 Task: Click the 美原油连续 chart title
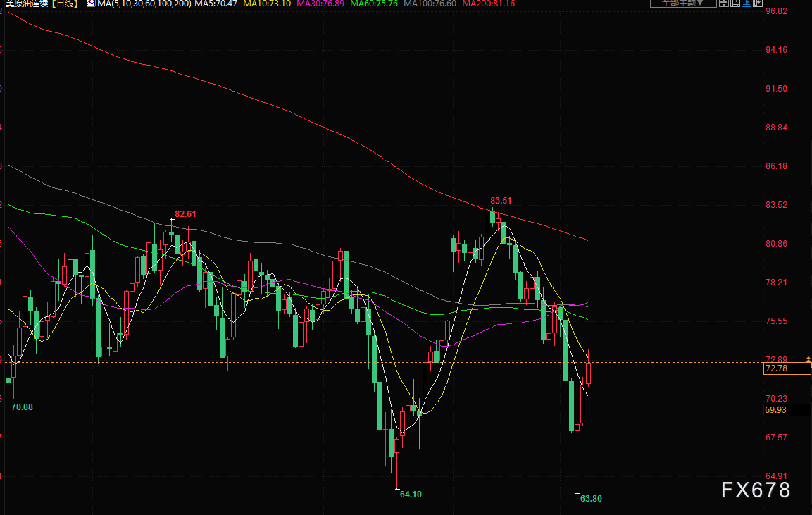[27, 3]
